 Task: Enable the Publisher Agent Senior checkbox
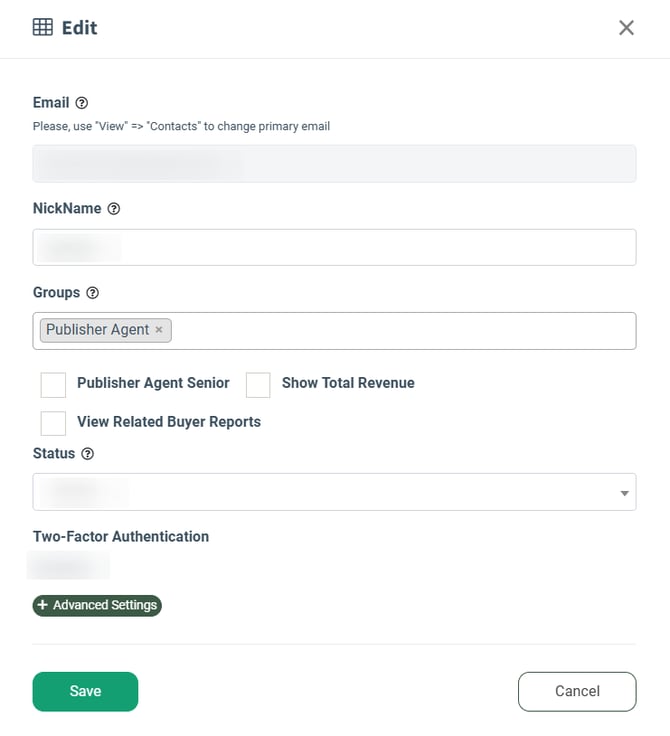pos(53,385)
